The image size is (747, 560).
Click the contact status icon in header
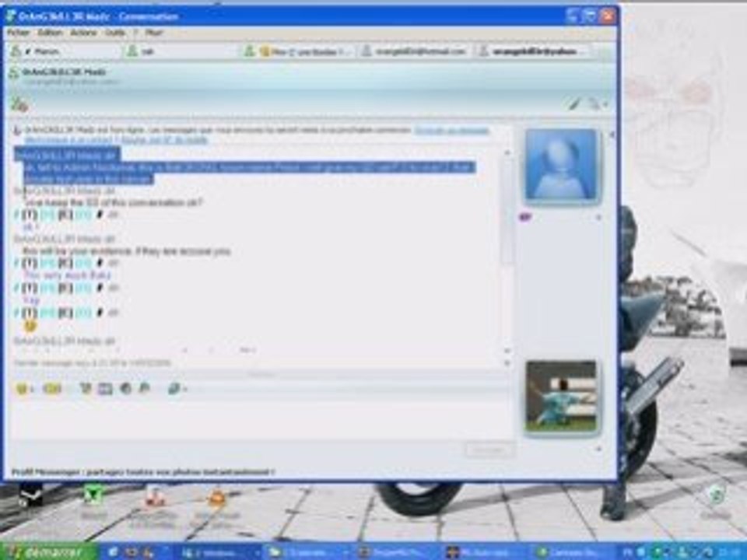14,73
